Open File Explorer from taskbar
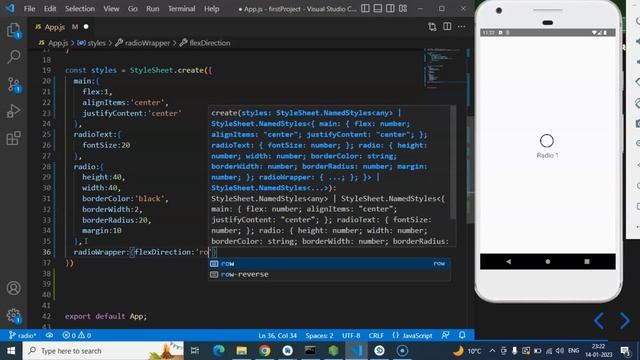Image resolution: width=640 pixels, height=360 pixels. tap(242, 351)
